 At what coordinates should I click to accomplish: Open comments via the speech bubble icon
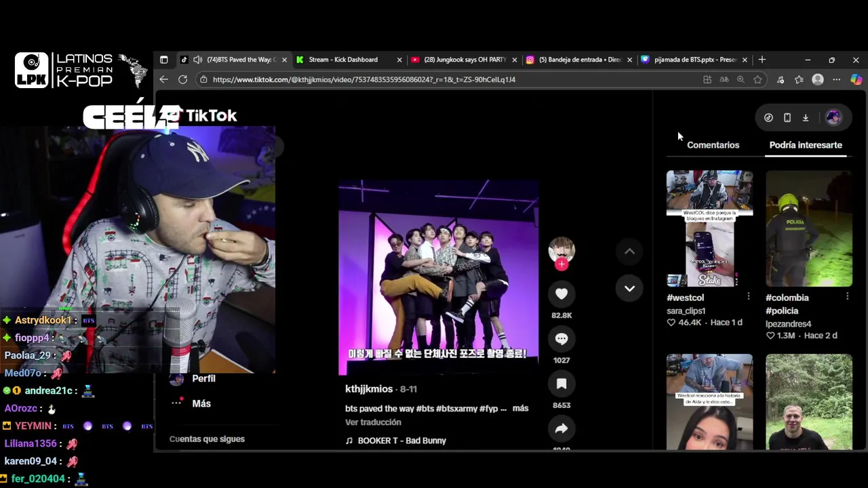tap(561, 339)
